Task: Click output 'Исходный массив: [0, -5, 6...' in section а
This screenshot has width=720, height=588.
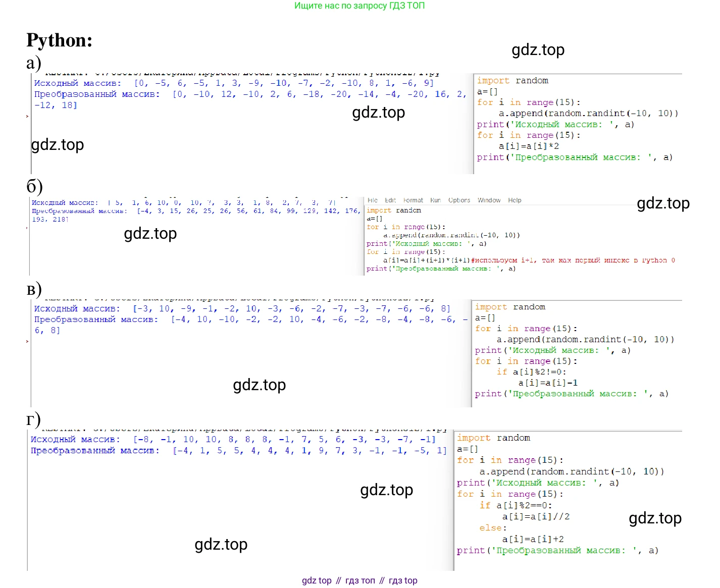Action: [234, 83]
